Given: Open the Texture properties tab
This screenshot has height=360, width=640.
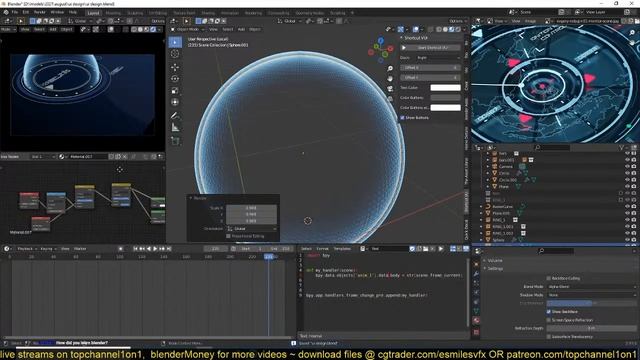Looking at the screenshot, I should (476, 332).
